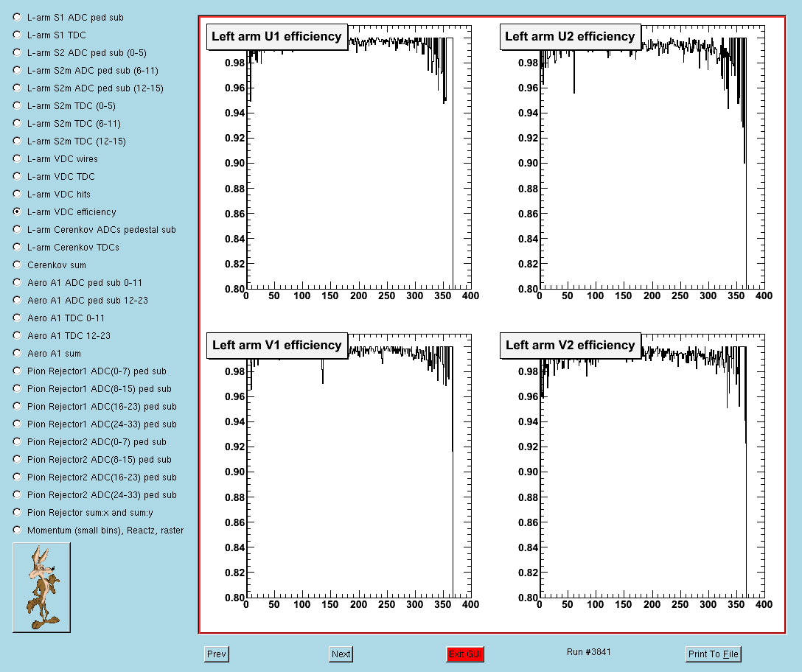
Task: Show the L-arm VDC TDC page
Action: 17,176
